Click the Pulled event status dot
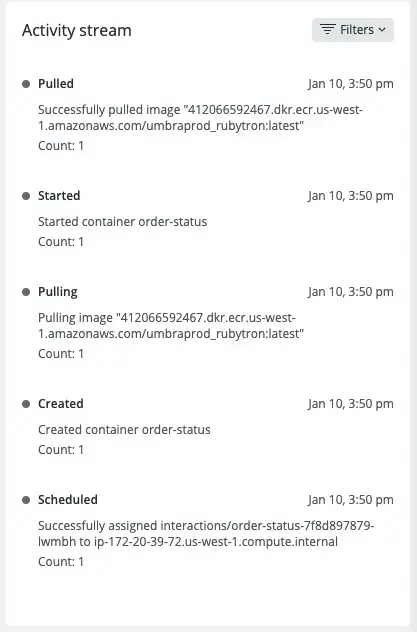 26,84
